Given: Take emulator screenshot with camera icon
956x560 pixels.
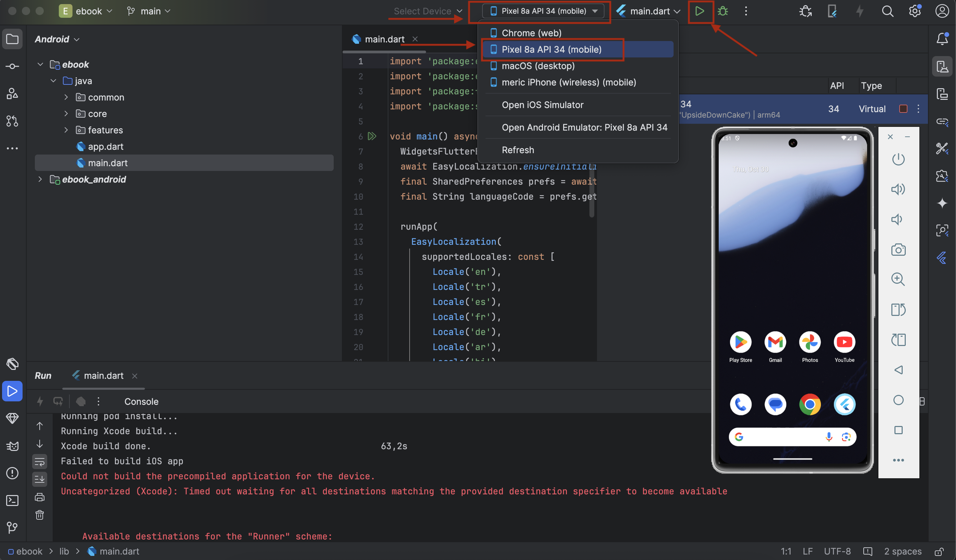Looking at the screenshot, I should 898,250.
